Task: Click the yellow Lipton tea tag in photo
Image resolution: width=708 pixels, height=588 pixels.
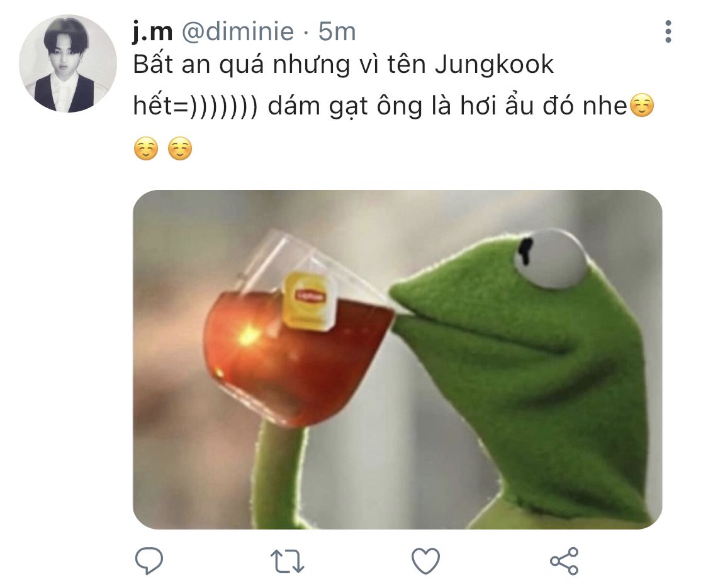Action: coord(308,300)
